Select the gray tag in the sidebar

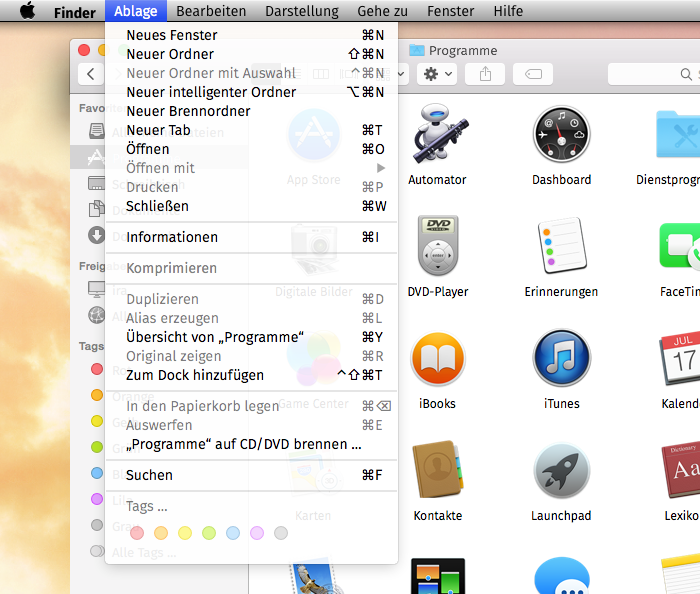coord(97,524)
